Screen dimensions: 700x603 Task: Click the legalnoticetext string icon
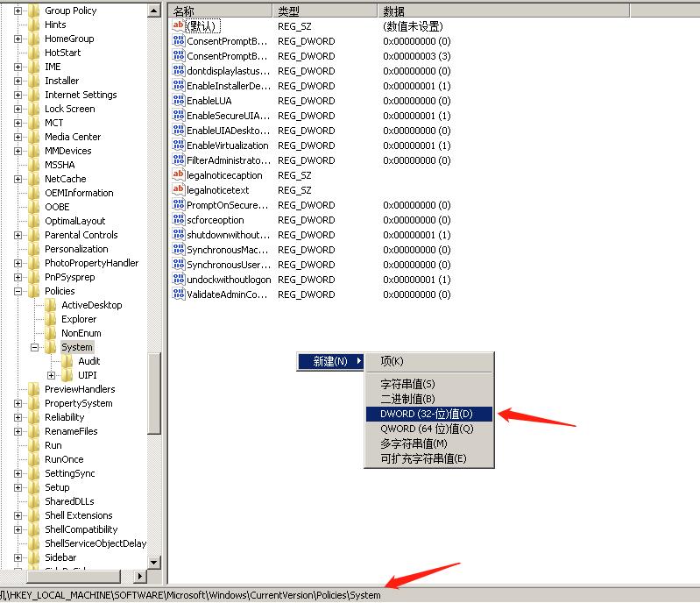[x=179, y=190]
